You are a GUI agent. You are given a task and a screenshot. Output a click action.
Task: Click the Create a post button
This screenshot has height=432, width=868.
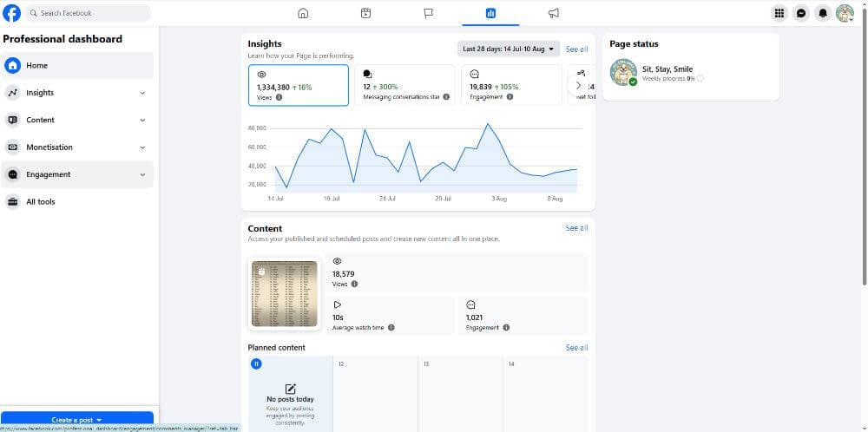[x=77, y=420]
